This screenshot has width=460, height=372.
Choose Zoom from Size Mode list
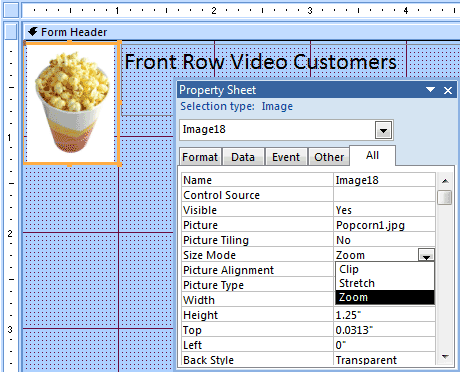point(385,297)
